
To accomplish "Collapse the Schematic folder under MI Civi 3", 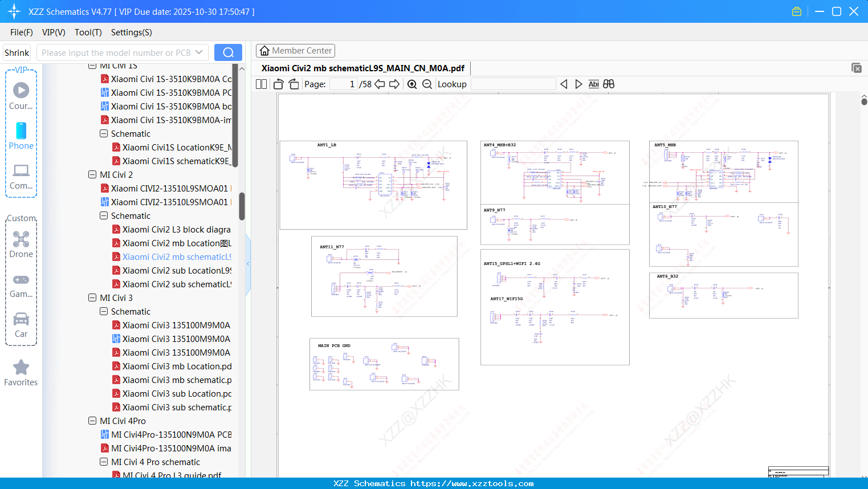I will (x=104, y=311).
